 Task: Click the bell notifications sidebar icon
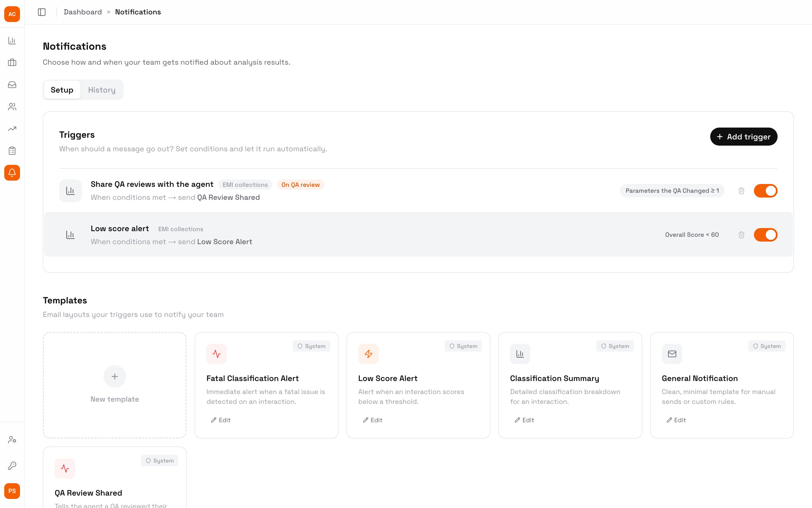(x=12, y=173)
